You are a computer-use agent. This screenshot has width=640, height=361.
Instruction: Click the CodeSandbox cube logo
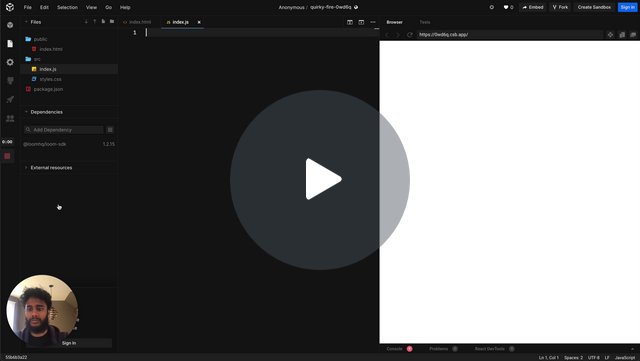click(x=10, y=7)
